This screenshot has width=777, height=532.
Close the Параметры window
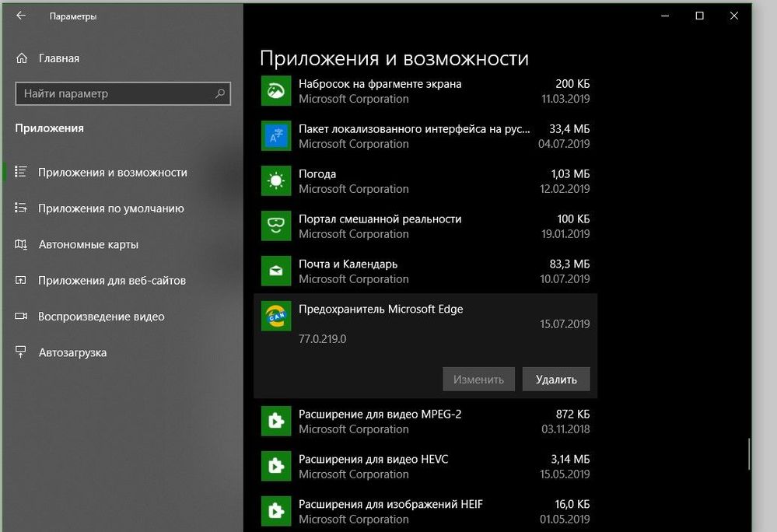coord(734,16)
